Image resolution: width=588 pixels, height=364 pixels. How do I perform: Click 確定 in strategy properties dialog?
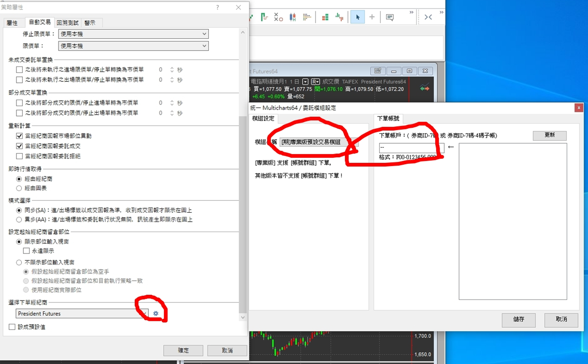click(x=184, y=350)
